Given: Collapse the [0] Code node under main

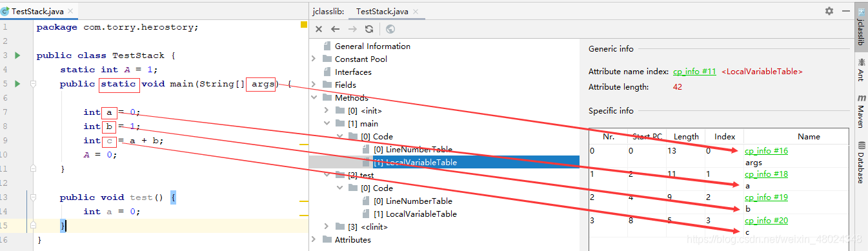Looking at the screenshot, I should pos(339,136).
